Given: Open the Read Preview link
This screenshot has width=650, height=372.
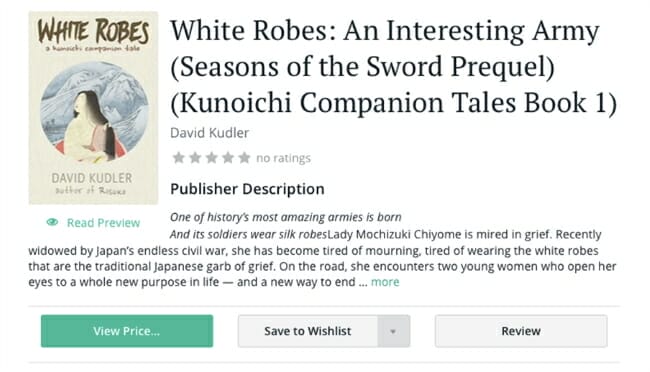Looking at the screenshot, I should click(x=103, y=223).
